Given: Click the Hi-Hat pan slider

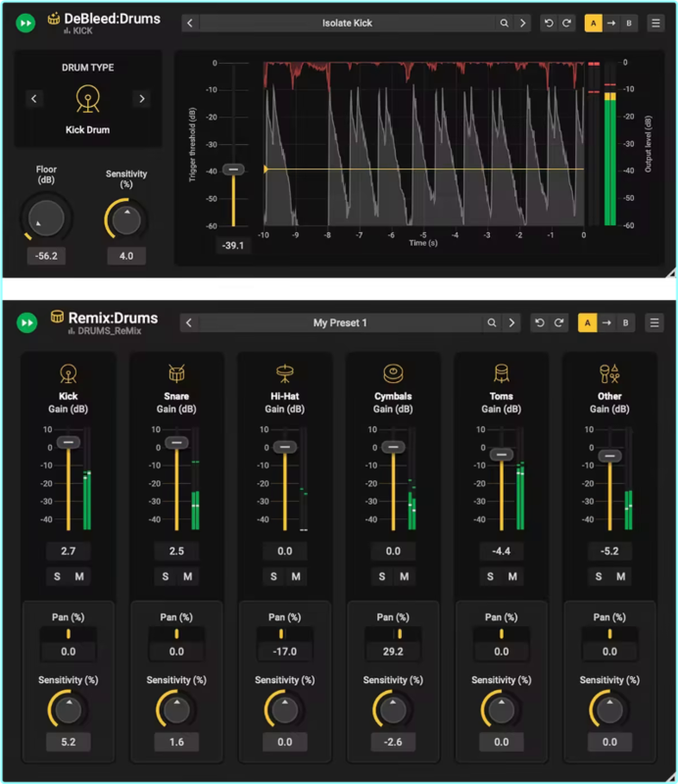Looking at the screenshot, I should [x=284, y=634].
